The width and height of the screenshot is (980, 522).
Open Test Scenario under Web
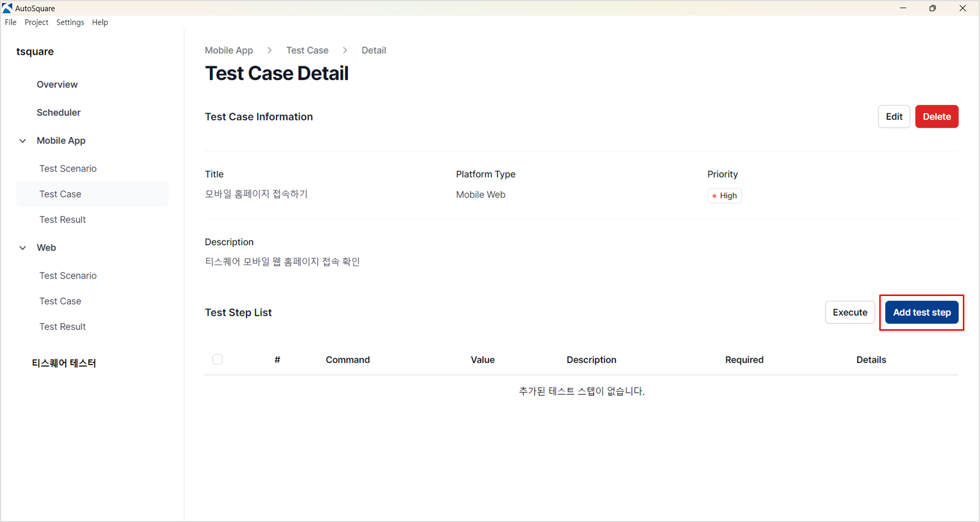(x=68, y=275)
